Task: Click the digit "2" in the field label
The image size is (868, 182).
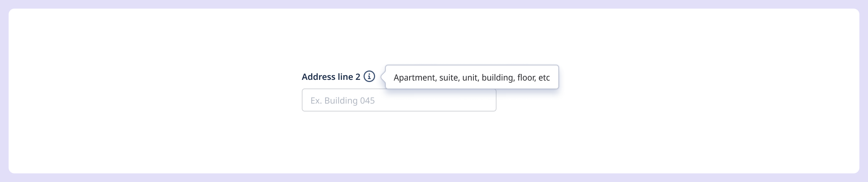Action: tap(357, 77)
